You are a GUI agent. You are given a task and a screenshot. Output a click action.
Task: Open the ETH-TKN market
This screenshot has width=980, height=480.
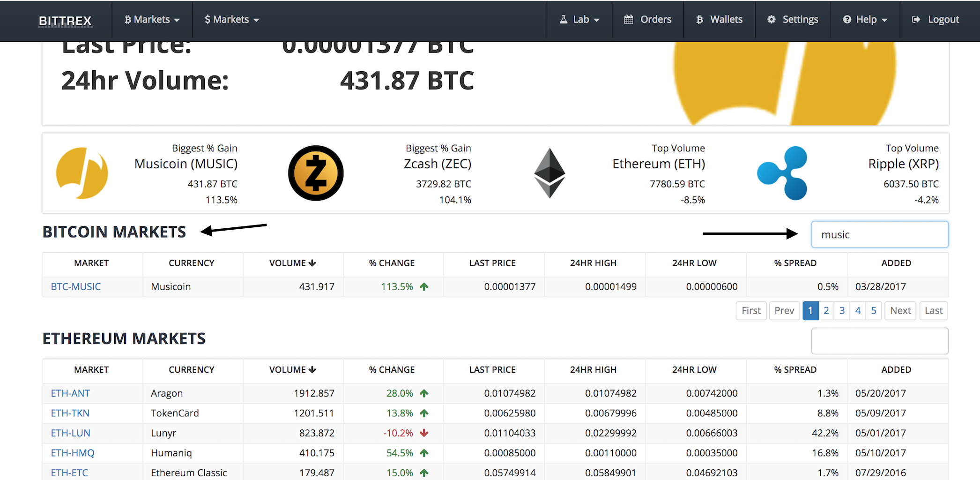coord(70,413)
